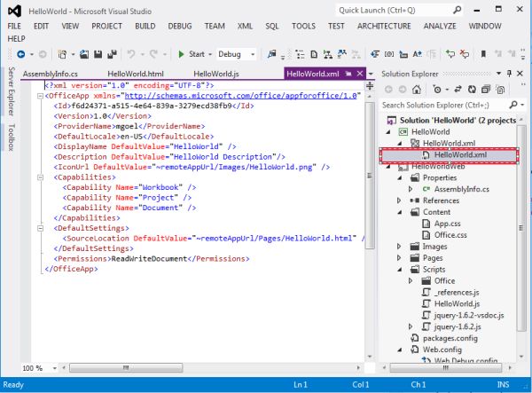Click the Visual Studio logo icon
Viewport: 532px width, 393px height.
coord(14,12)
